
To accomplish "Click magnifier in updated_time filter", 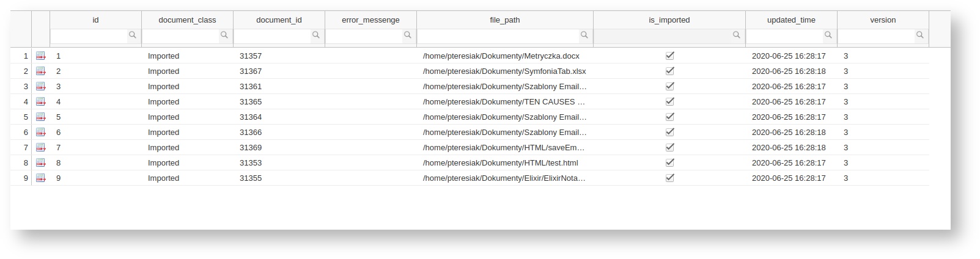I will click(828, 35).
